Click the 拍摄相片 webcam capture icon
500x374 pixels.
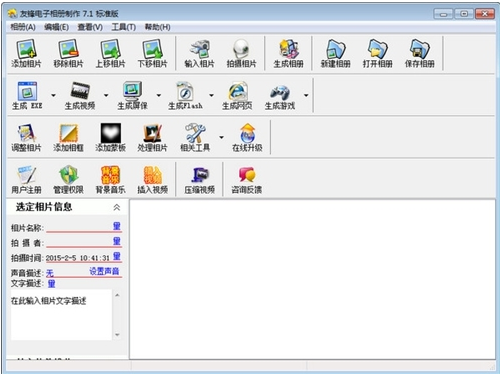[241, 53]
